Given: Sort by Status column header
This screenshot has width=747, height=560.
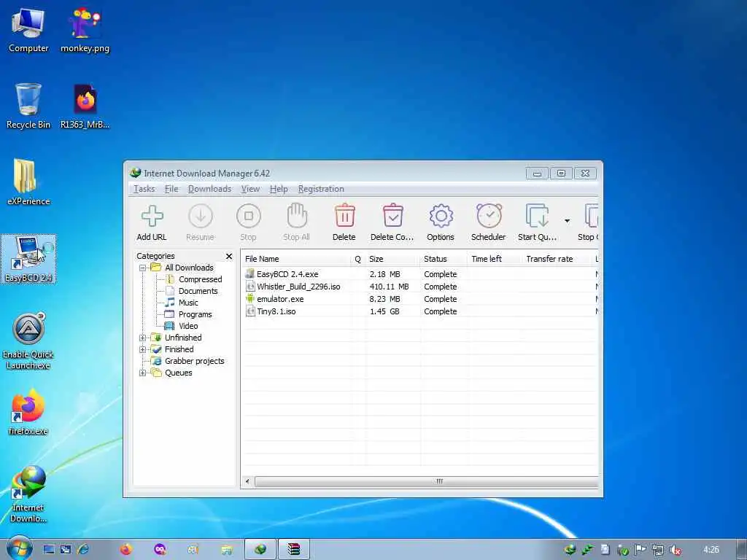Looking at the screenshot, I should [444, 259].
